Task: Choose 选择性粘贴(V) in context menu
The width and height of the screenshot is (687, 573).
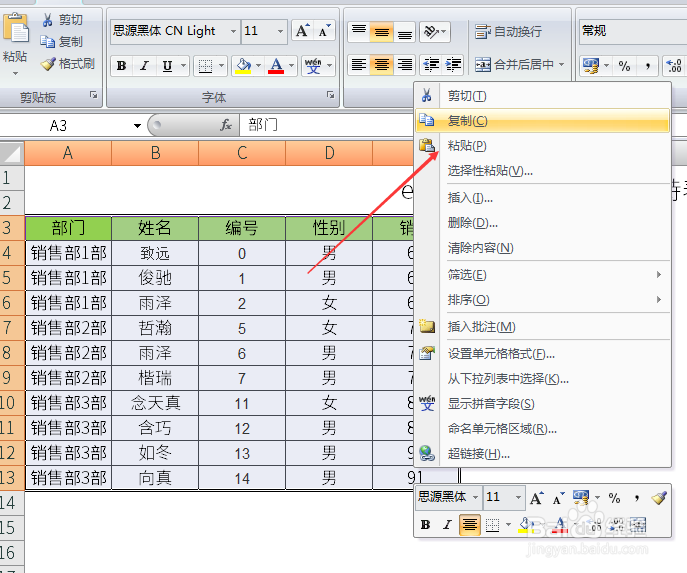Action: click(542, 171)
